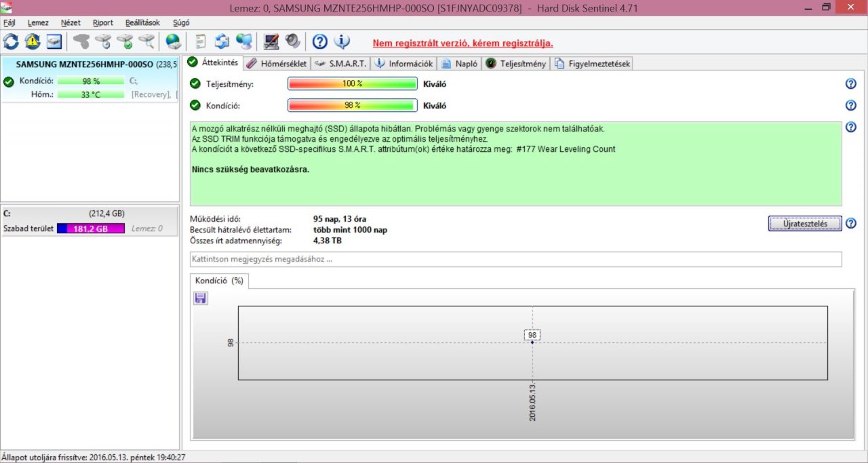Click the Nincs szükség beavatkozásra text
This screenshot has width=868, height=463.
[251, 168]
